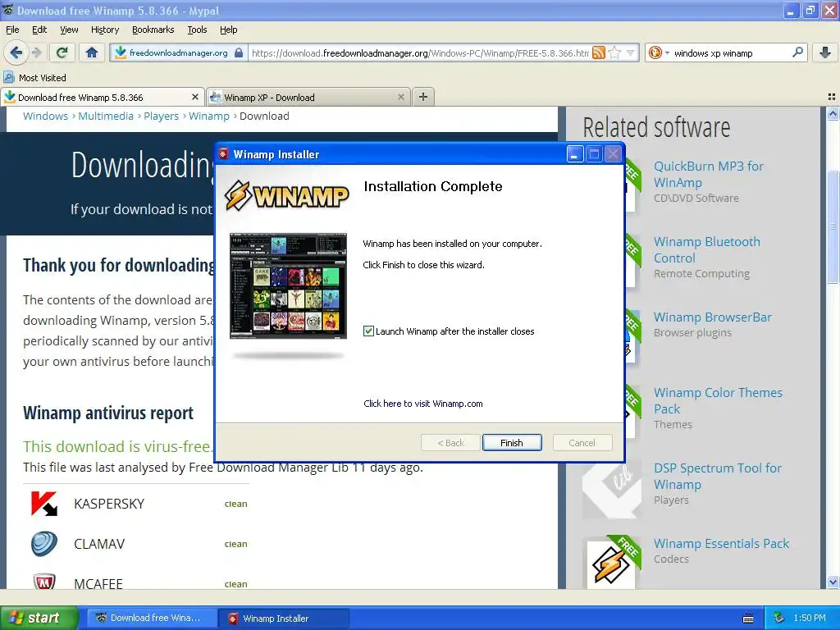Click the link to visit Winamp.com
The height and width of the screenshot is (630, 840).
422,404
